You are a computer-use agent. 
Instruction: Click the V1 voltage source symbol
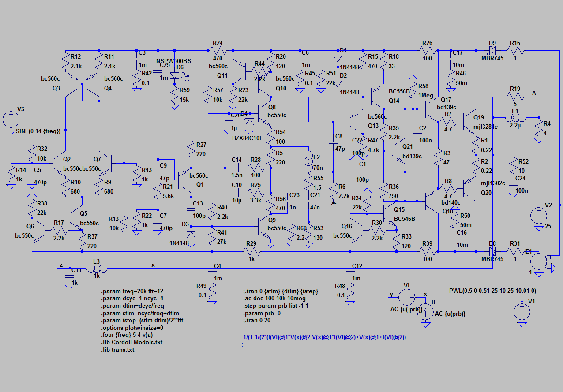(523, 312)
